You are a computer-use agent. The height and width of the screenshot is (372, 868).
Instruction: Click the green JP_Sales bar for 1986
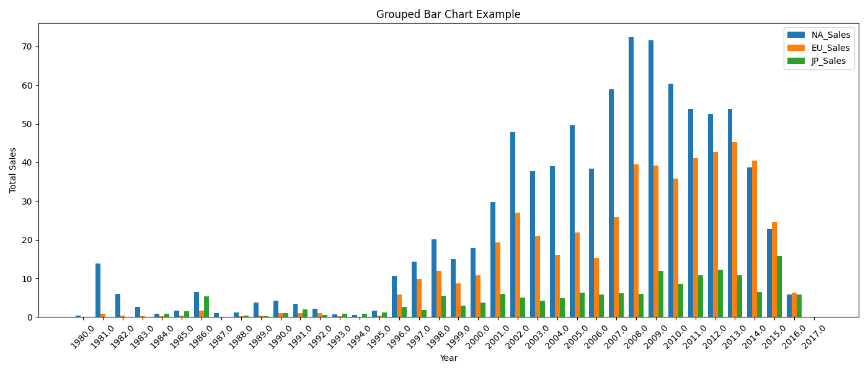point(206,307)
